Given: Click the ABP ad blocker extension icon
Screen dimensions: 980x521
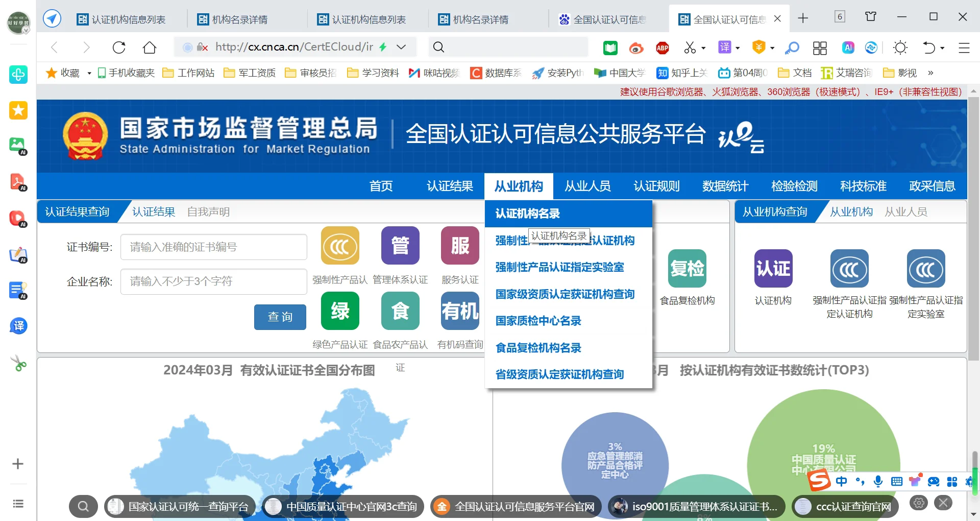Looking at the screenshot, I should pos(663,48).
